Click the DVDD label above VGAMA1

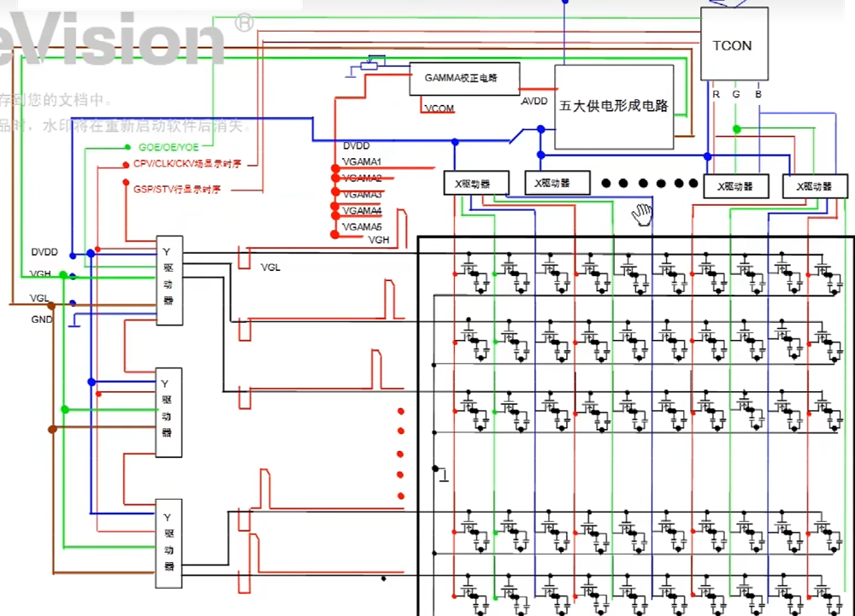point(356,145)
